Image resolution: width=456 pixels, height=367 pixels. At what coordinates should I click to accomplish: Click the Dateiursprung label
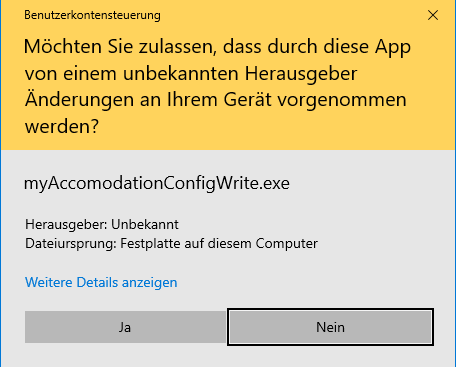[71, 244]
